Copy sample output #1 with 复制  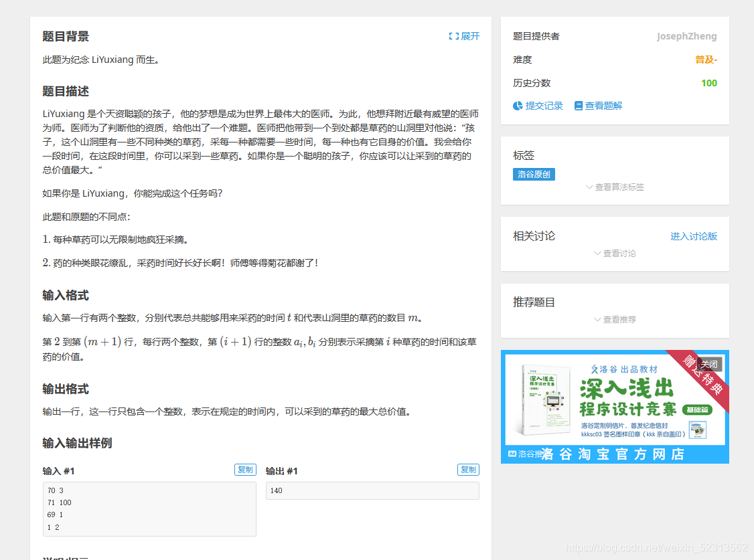[x=468, y=469]
